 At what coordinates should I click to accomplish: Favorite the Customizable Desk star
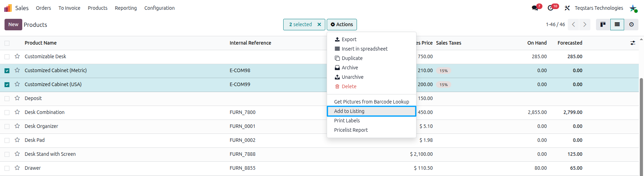(17, 56)
